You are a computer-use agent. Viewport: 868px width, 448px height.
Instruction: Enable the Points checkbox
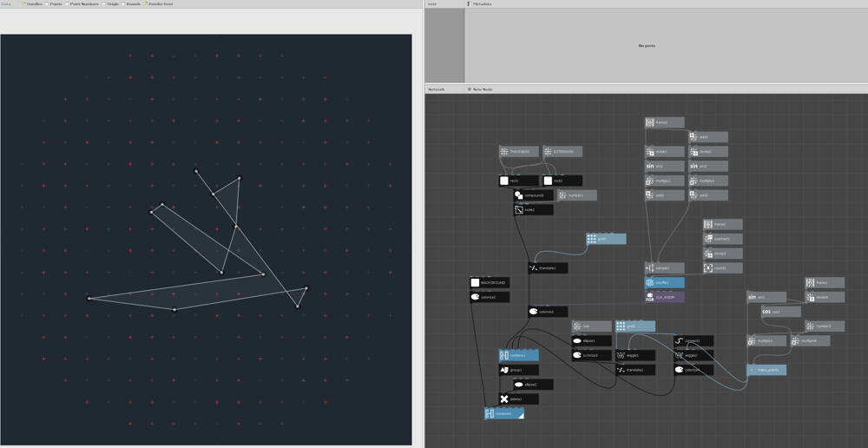coord(47,3)
